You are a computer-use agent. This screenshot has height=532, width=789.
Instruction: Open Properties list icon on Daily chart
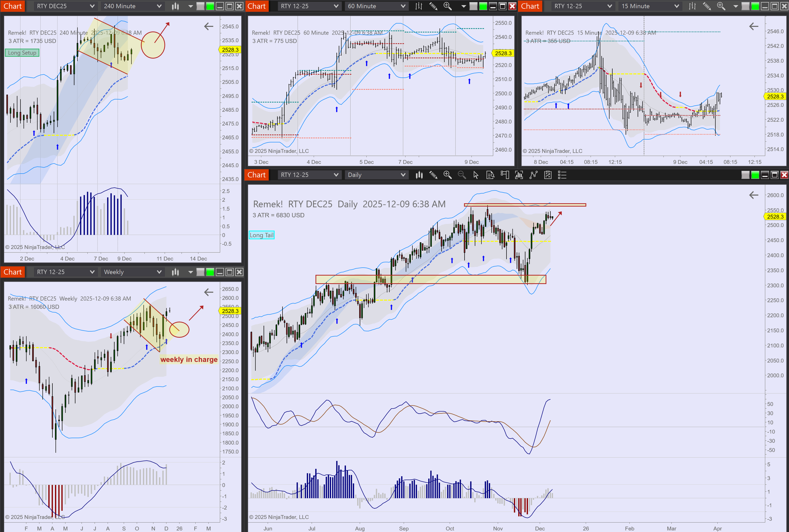[x=562, y=175]
